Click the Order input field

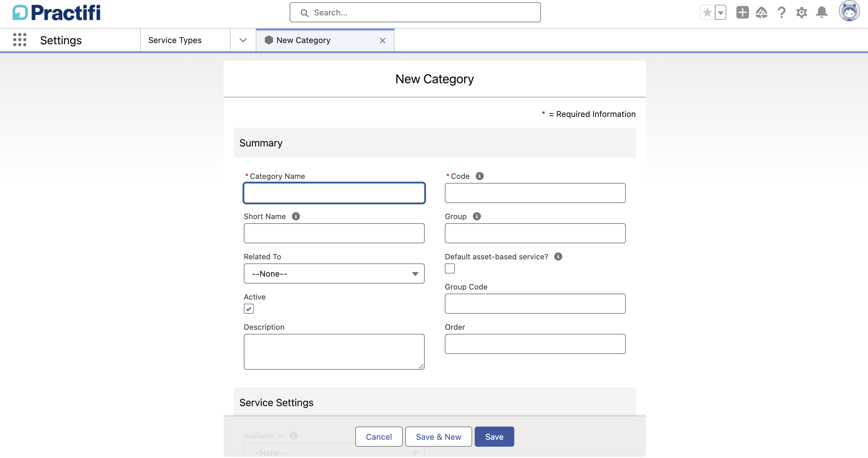point(535,344)
